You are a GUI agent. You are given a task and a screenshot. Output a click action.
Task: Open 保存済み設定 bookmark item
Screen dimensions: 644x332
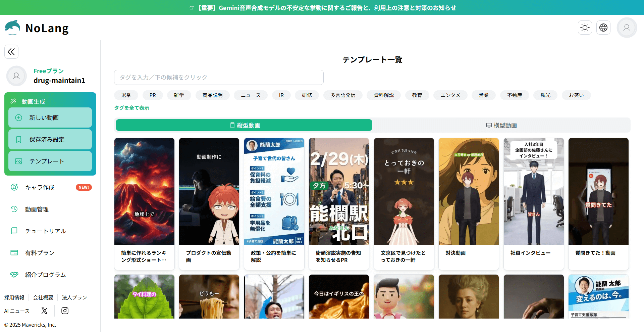(50, 139)
